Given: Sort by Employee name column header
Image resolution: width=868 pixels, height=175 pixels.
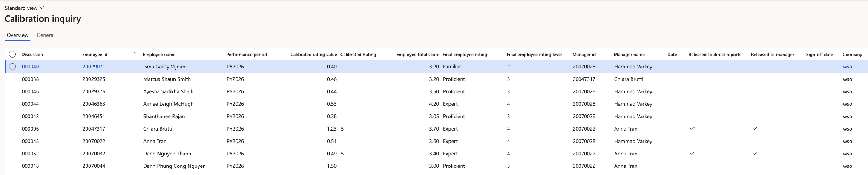Looking at the screenshot, I should point(159,55).
